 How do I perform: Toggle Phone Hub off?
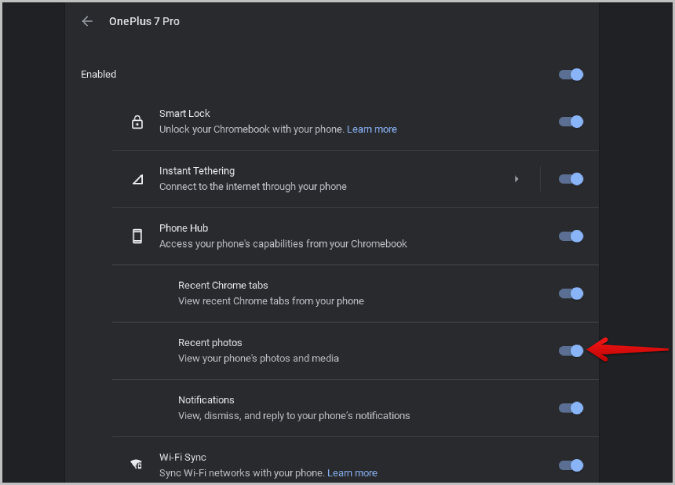(x=571, y=236)
